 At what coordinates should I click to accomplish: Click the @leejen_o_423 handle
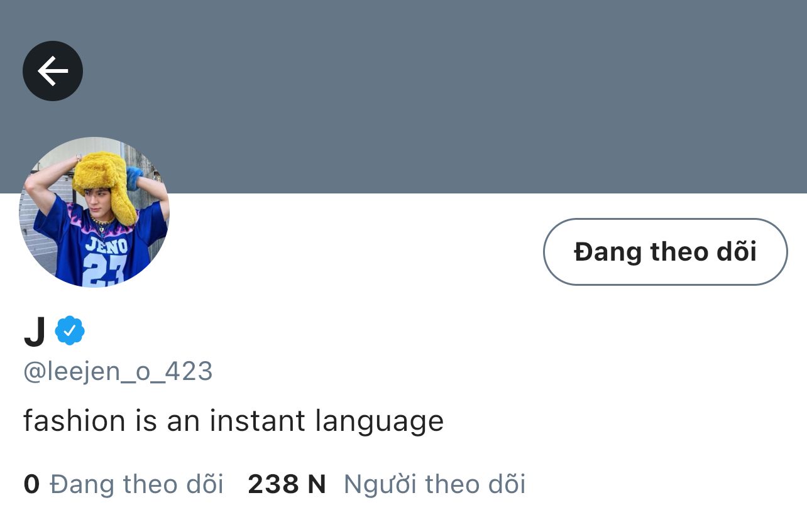[x=118, y=371]
